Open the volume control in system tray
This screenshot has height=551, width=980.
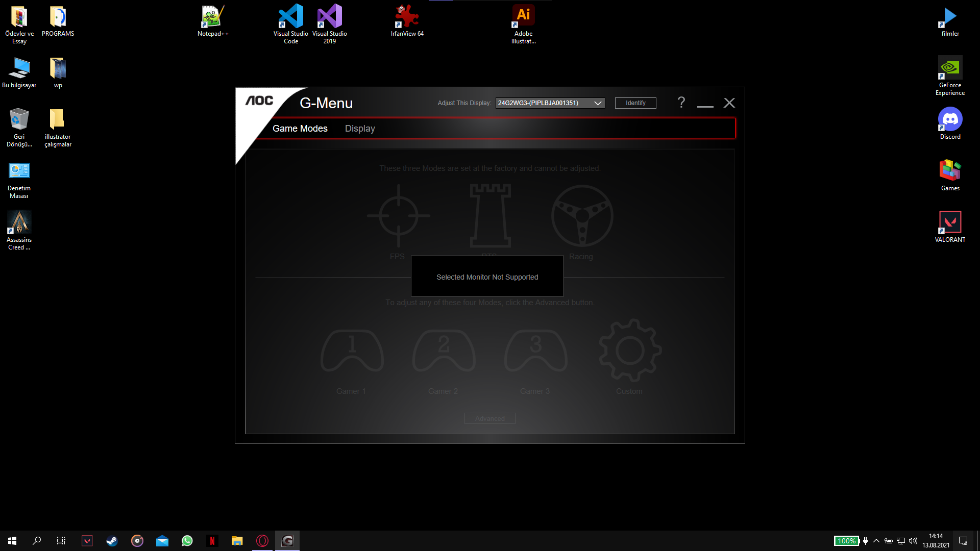[x=913, y=541]
